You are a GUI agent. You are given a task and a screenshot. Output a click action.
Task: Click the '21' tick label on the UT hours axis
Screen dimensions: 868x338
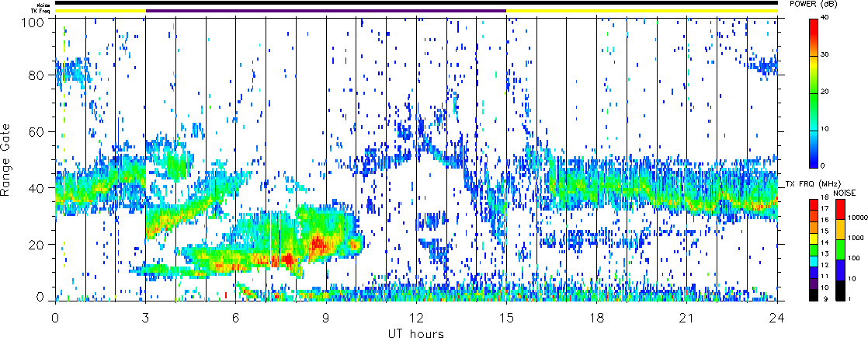tap(687, 318)
